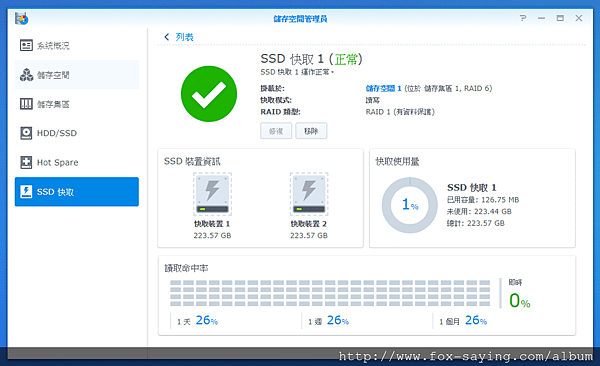Click the current 0% hit rate value

(520, 301)
